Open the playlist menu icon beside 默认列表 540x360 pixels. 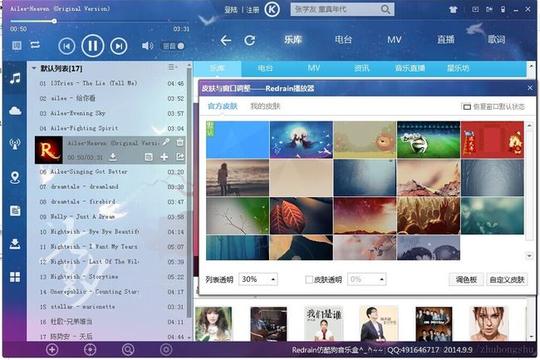tap(172, 67)
